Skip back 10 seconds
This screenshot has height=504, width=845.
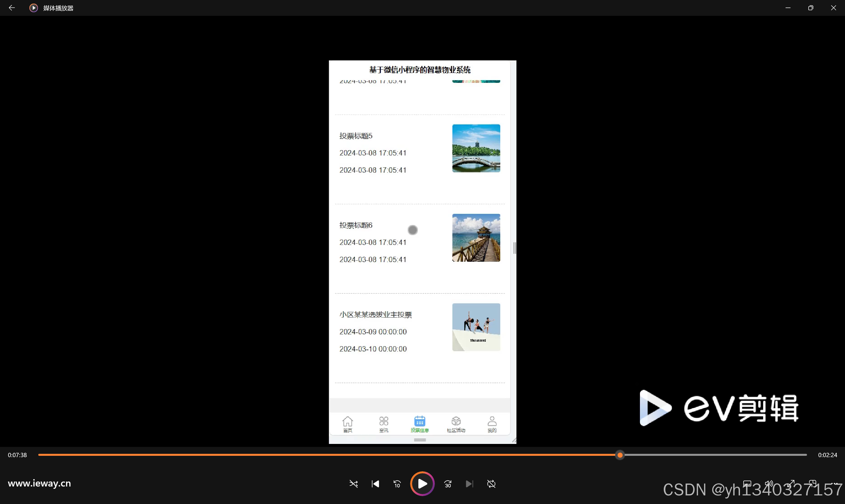click(397, 484)
